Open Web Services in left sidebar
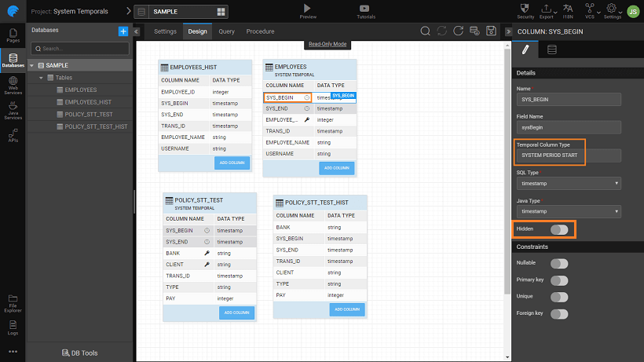Viewport: 644px width, 362px height. click(x=13, y=87)
